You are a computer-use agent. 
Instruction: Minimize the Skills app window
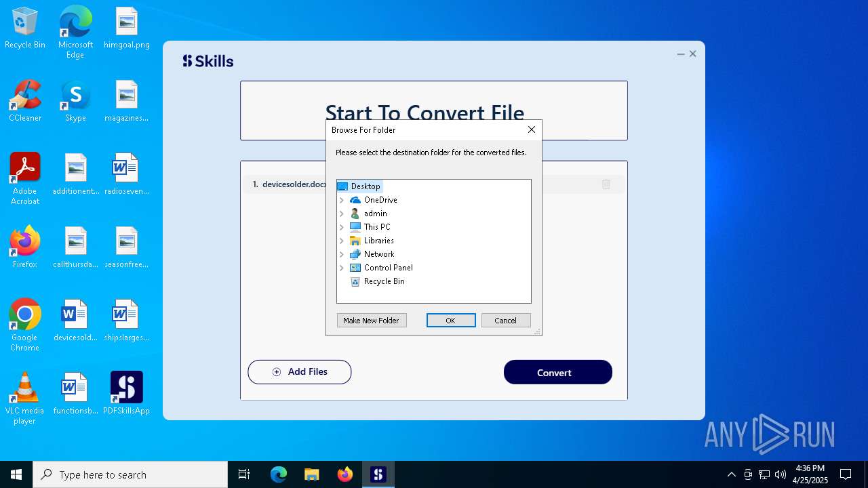681,54
